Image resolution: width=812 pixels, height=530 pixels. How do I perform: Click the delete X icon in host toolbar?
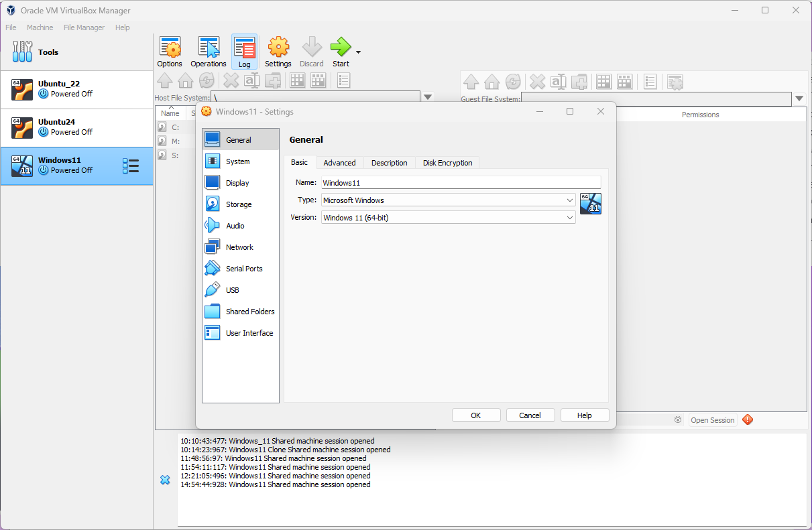tap(231, 81)
